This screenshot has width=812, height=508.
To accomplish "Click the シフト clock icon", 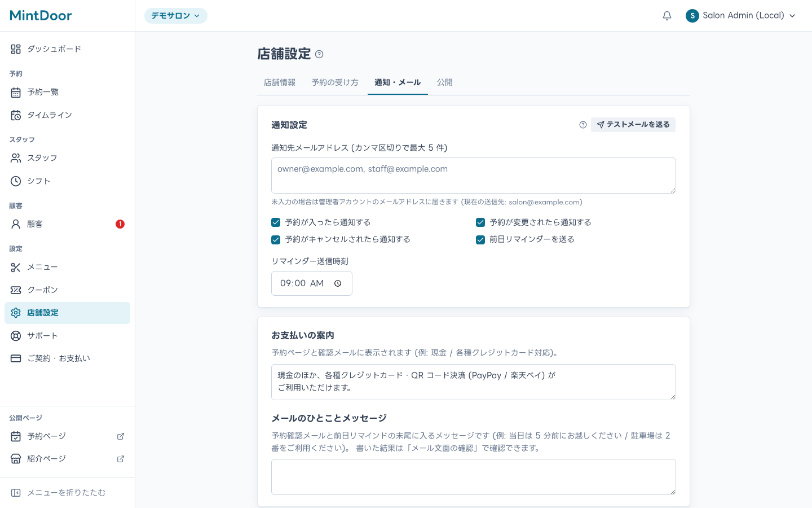I will 16,181.
